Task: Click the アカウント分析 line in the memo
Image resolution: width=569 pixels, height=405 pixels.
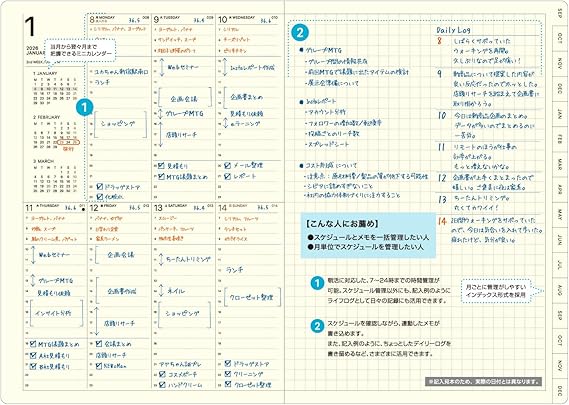Action: coord(326,112)
